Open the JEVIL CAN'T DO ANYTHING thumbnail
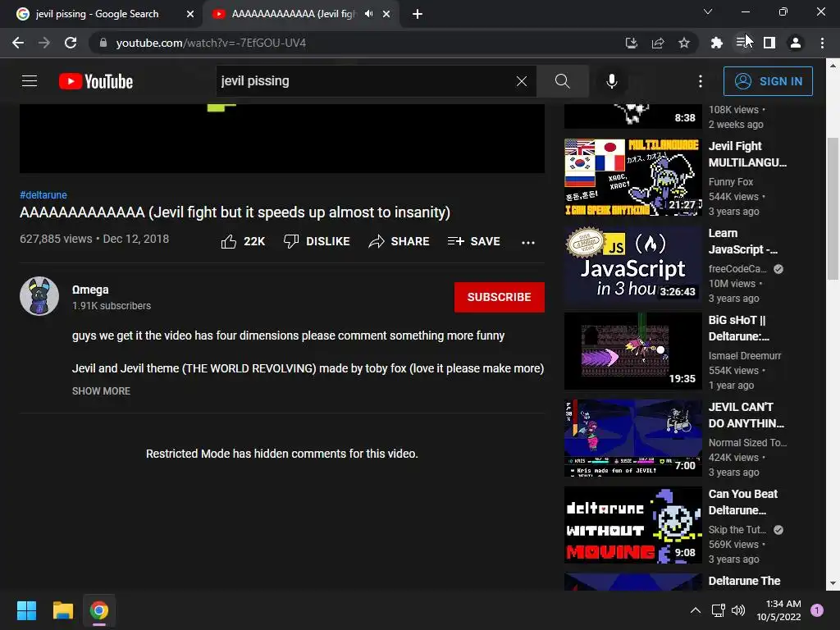 pos(632,438)
